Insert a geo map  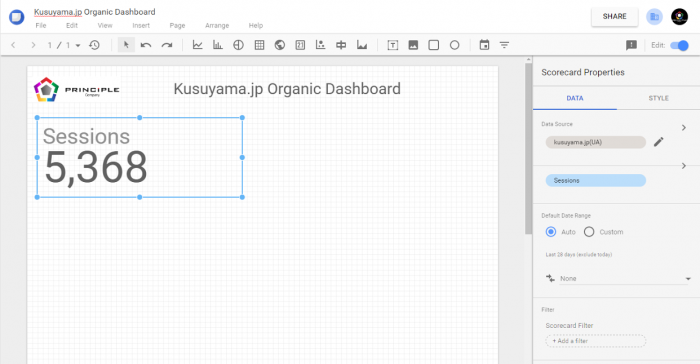[279, 45]
